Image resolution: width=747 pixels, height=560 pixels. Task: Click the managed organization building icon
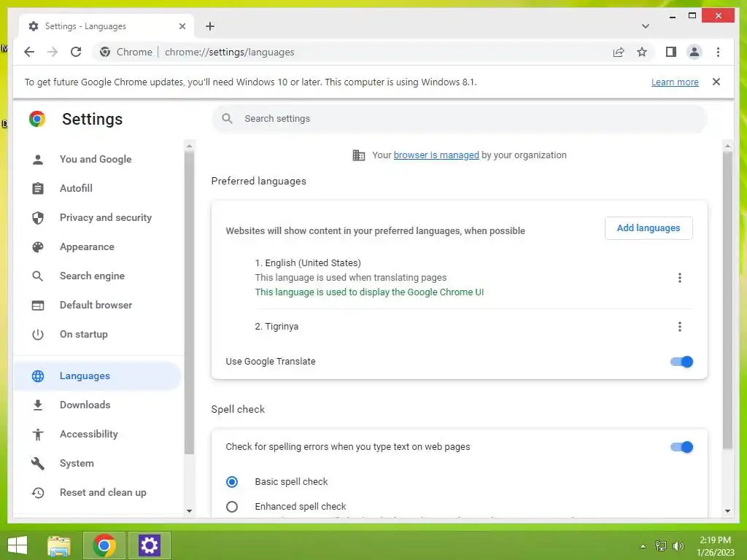(359, 155)
